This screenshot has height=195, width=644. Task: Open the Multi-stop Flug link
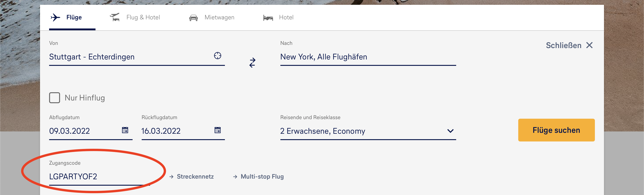click(x=262, y=177)
